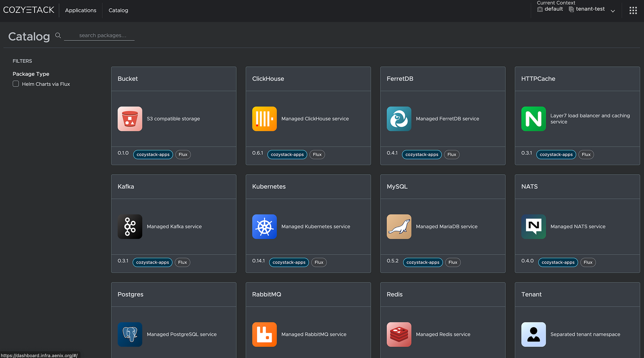Click the default cluster context label
Screen dimensions: 644x358
tap(554, 9)
